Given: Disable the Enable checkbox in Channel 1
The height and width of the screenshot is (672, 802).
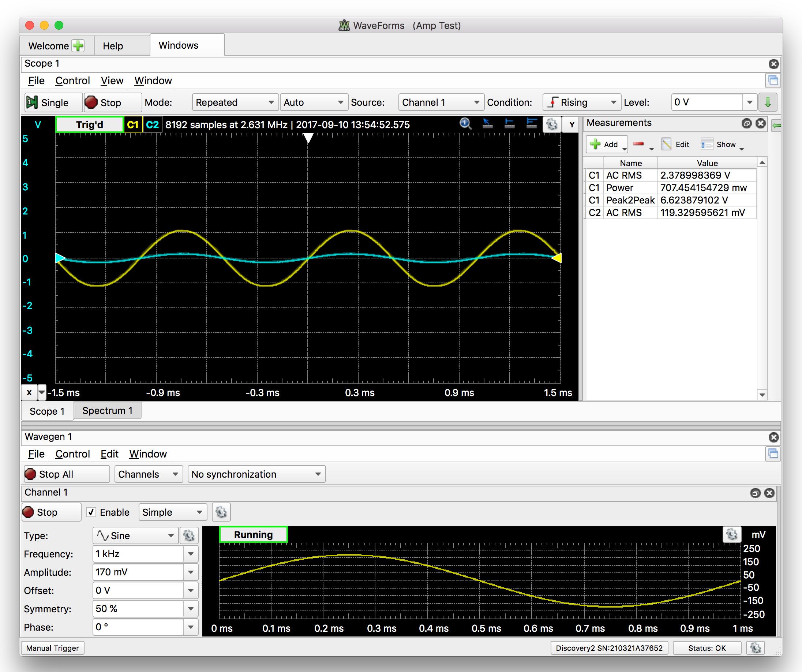Looking at the screenshot, I should pyautogui.click(x=91, y=512).
